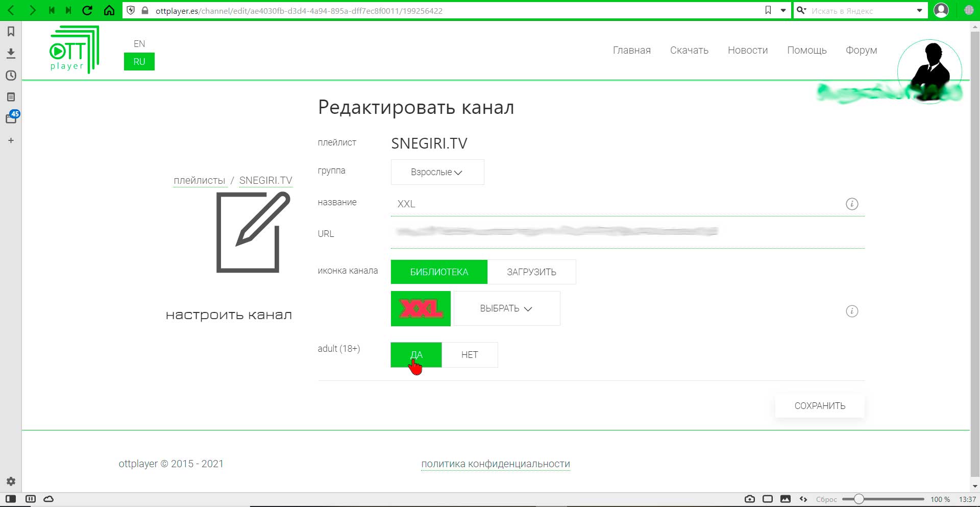Image resolution: width=980 pixels, height=507 pixels.
Task: Open the Новости menu item
Action: (x=747, y=50)
